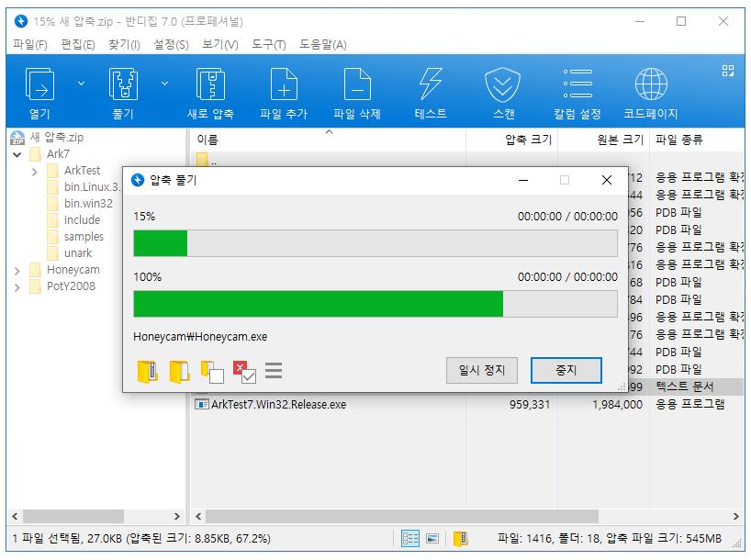Expand the Honeycam folder tree node
Screen dimensions: 751x560
[17, 271]
